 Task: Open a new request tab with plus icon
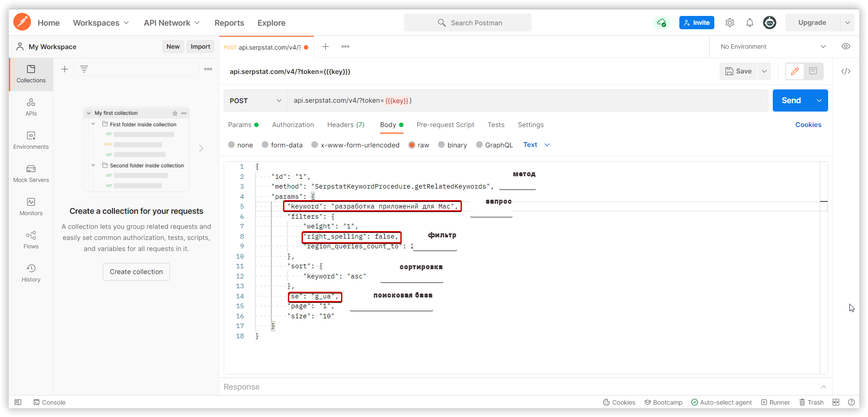[x=325, y=46]
